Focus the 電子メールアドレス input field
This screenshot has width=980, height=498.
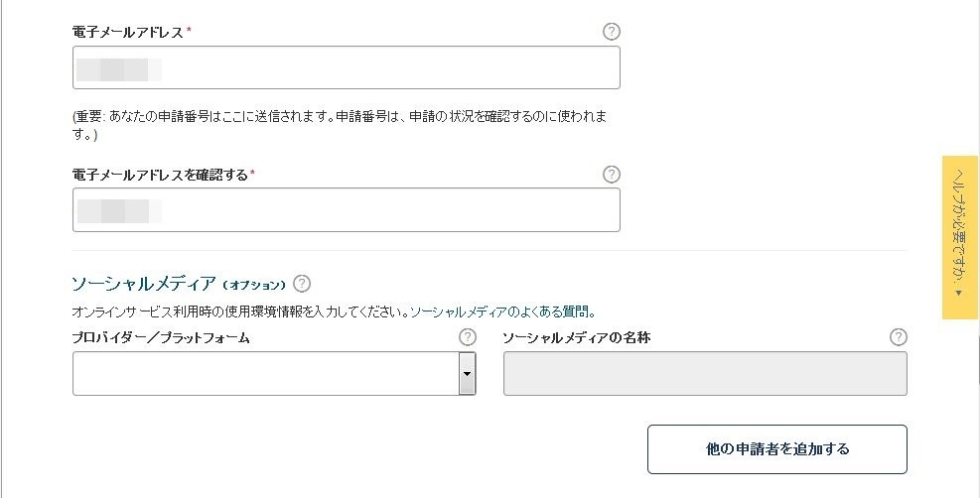click(x=347, y=67)
